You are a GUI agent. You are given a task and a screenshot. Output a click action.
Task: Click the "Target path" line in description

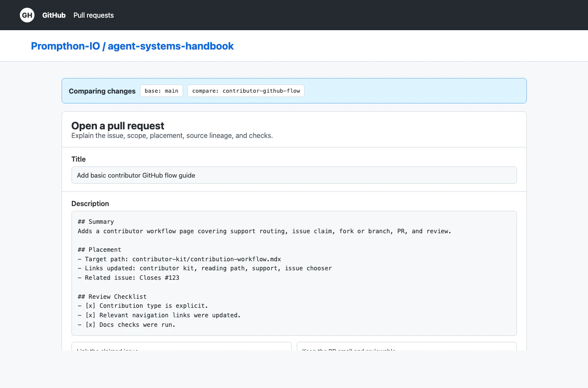(179, 259)
